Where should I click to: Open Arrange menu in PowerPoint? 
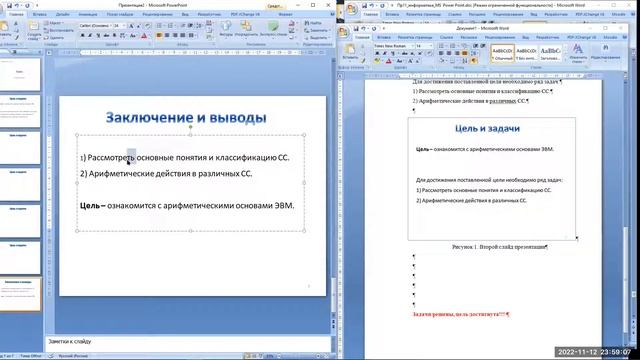246,29
